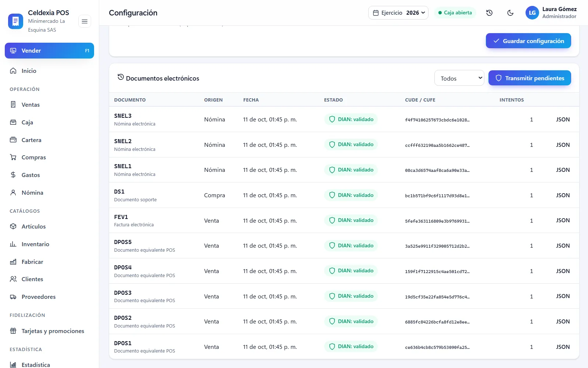Click Guardar configuración button
Screen dimensions: 588x368
[x=528, y=41]
